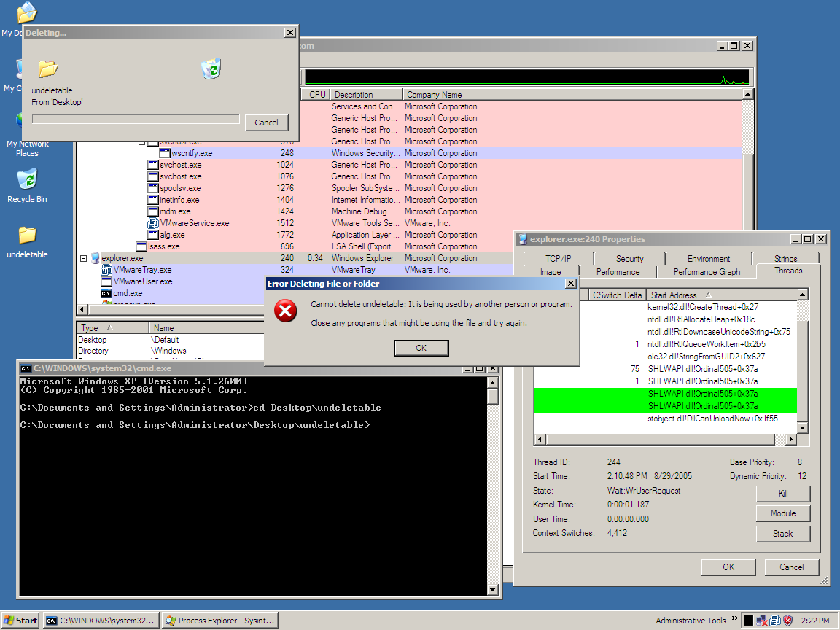Click the VMwareTray.exe process icon
The width and height of the screenshot is (840, 630).
click(x=106, y=270)
